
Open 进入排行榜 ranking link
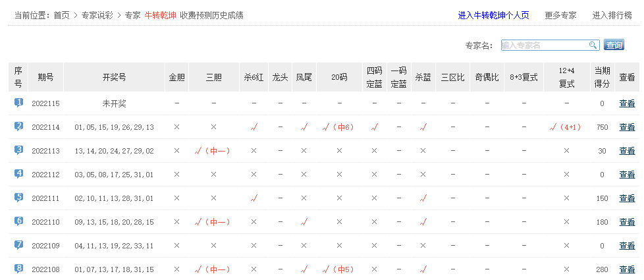click(612, 15)
